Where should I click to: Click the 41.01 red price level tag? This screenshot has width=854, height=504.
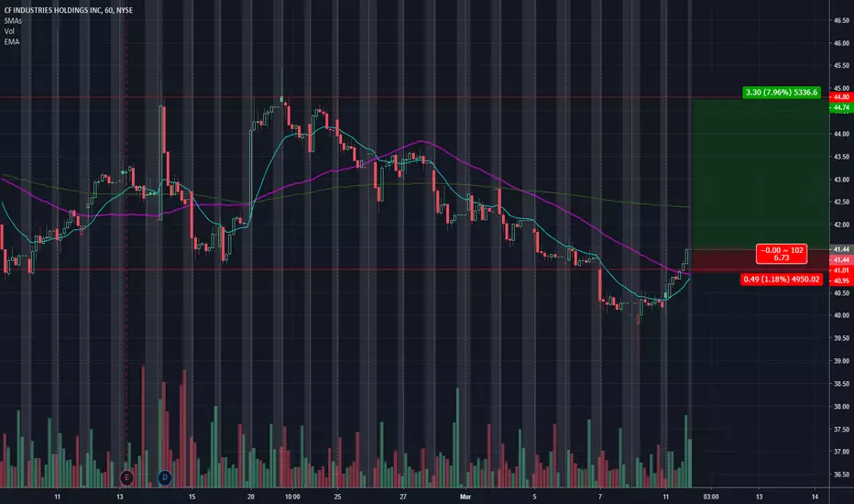(841, 270)
